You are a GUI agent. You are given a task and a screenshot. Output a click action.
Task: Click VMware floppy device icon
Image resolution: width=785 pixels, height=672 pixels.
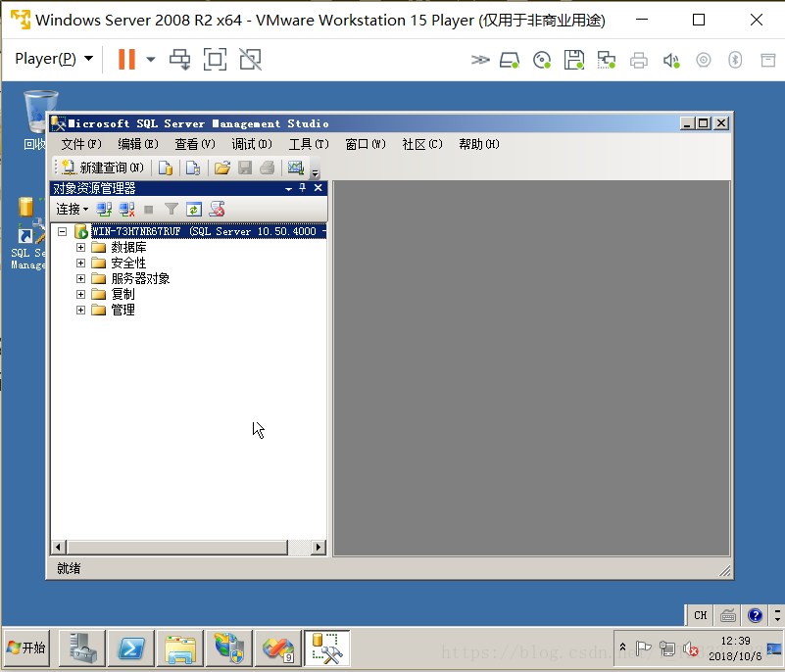[x=573, y=60]
